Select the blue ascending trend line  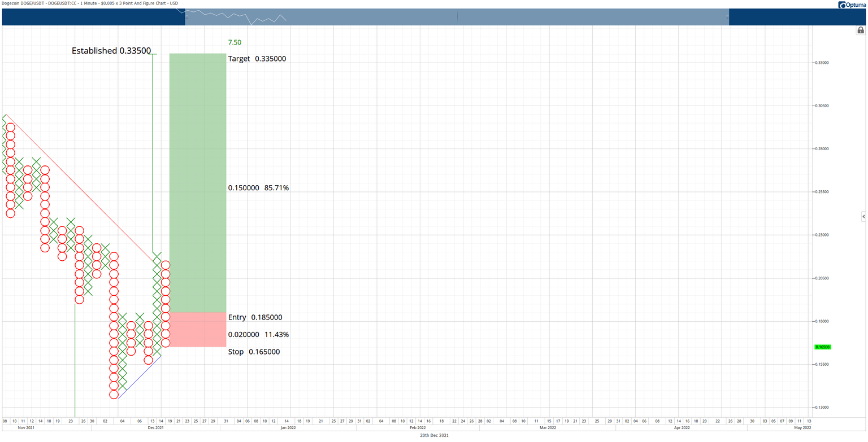tap(140, 377)
